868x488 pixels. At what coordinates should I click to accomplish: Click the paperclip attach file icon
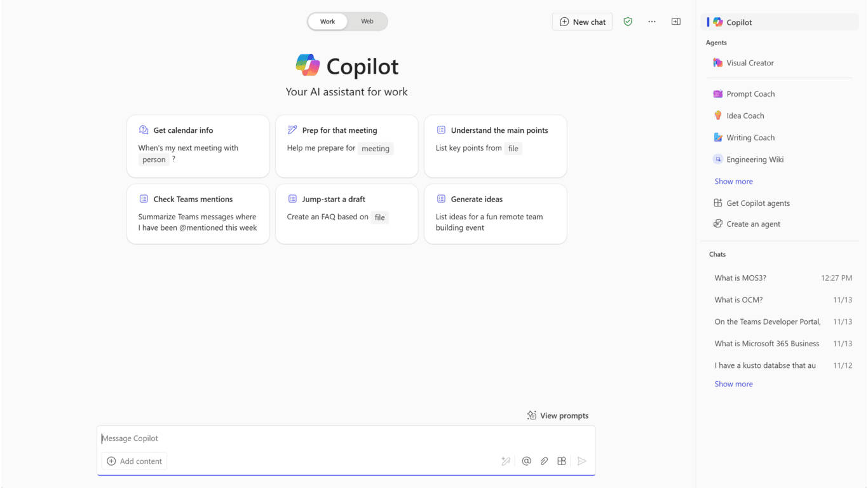click(544, 461)
